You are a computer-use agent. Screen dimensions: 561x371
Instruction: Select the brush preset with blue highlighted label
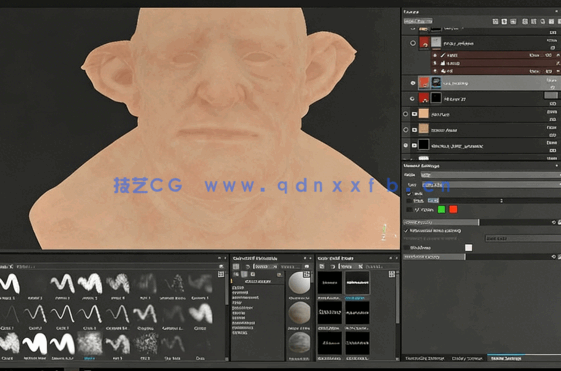[x=89, y=346]
